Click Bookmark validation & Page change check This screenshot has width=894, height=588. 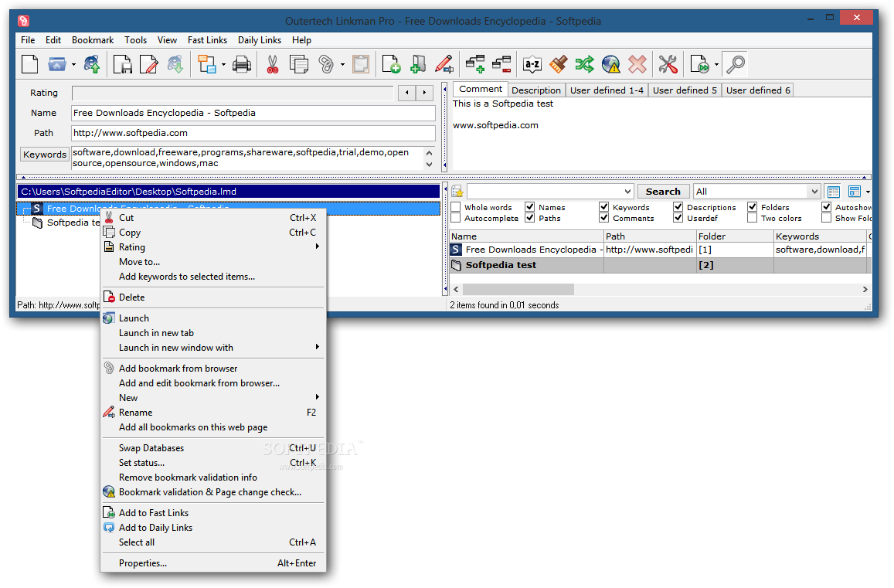coord(212,492)
